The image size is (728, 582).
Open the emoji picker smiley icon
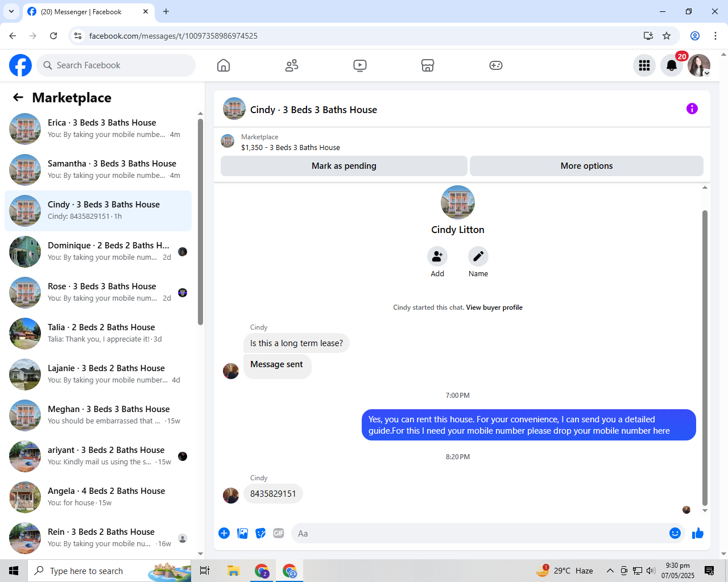tap(675, 533)
